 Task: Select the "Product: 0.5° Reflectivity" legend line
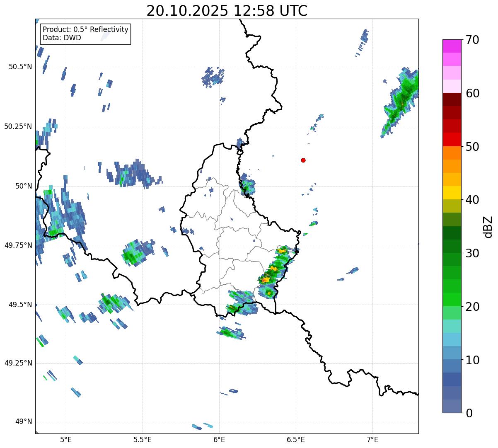point(86,30)
